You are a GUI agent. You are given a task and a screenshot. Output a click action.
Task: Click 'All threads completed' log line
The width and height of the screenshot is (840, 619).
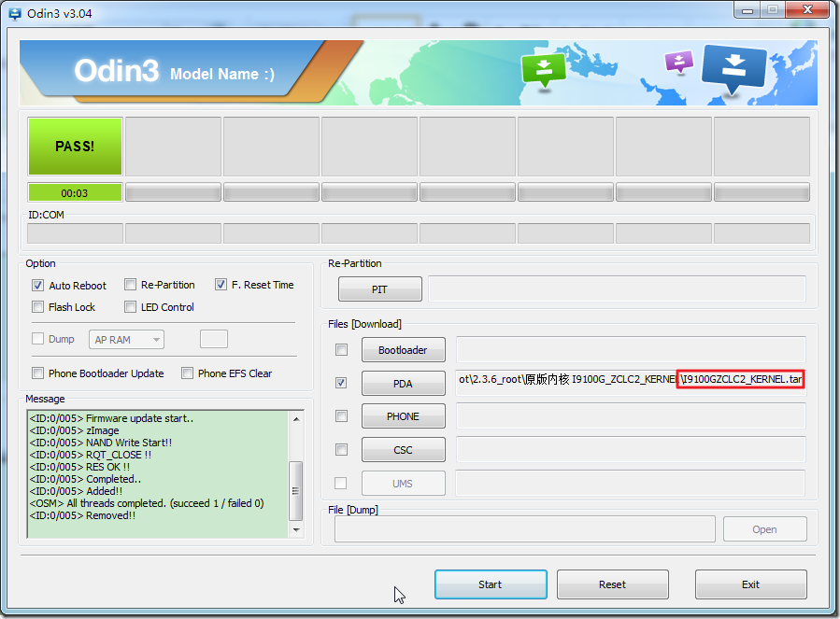tap(147, 503)
